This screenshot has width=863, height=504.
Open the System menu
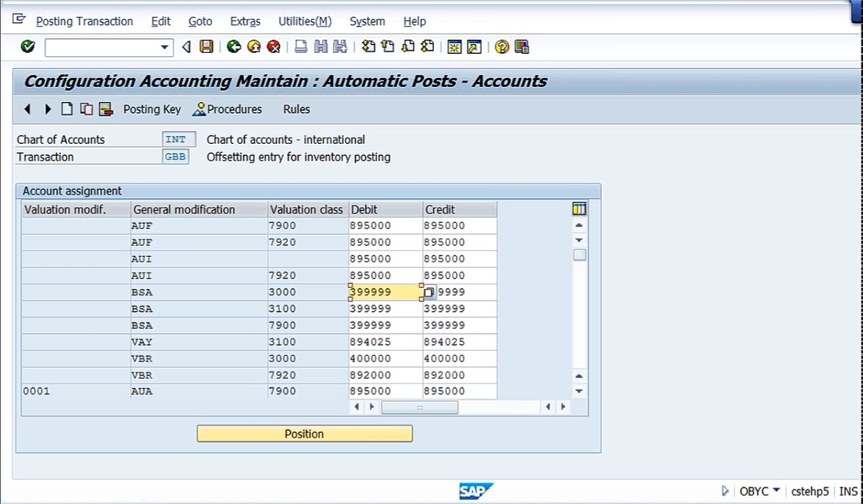point(367,21)
